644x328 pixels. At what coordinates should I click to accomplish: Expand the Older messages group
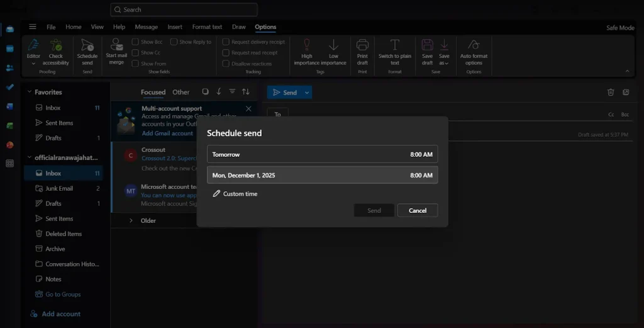(131, 220)
